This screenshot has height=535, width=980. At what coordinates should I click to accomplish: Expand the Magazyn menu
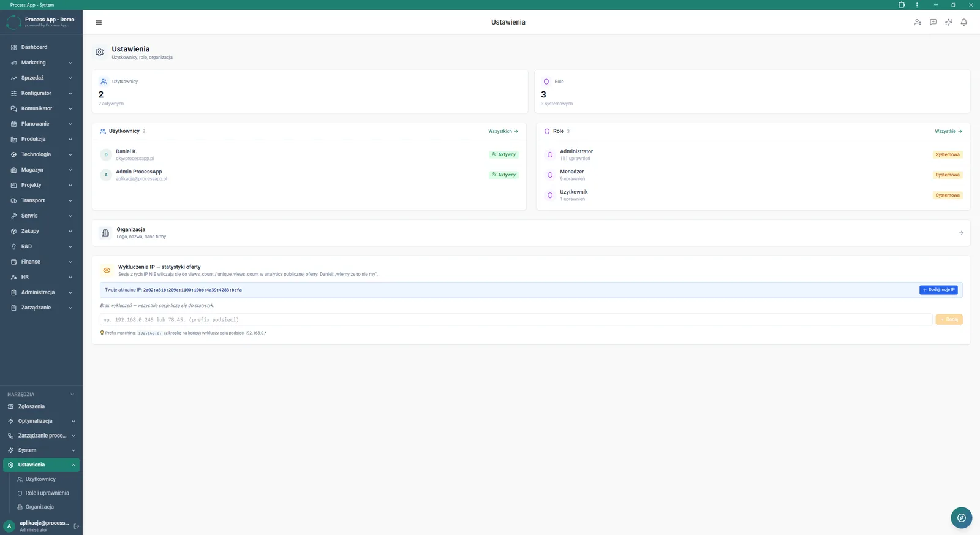point(41,170)
